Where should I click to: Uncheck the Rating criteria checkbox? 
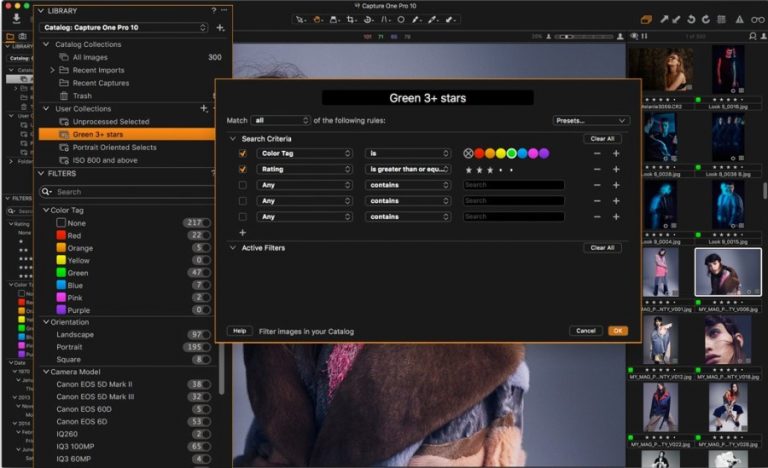pos(242,169)
